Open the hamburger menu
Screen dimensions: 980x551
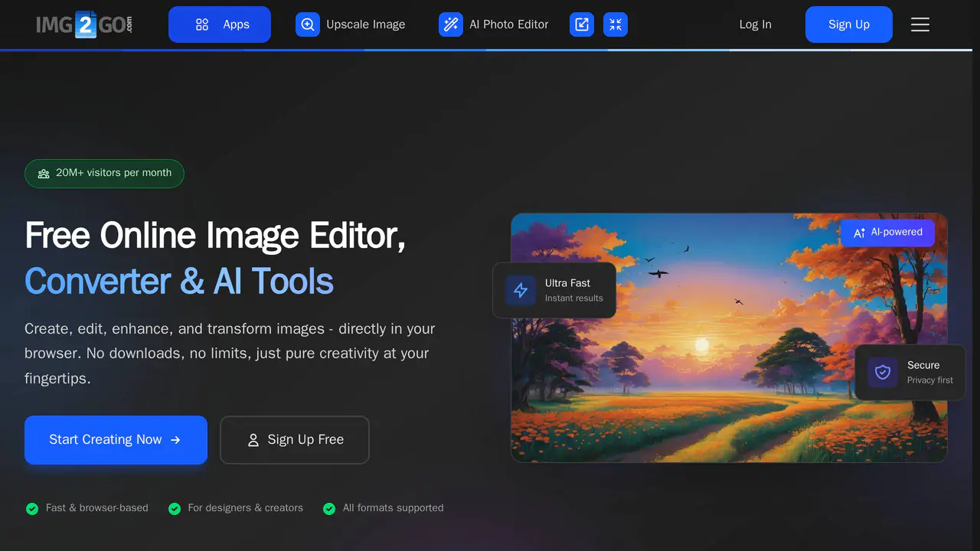tap(920, 24)
